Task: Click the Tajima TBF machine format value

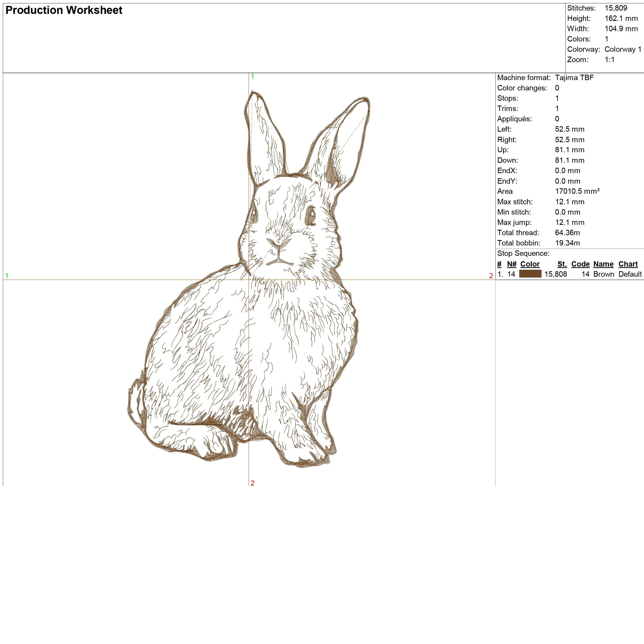Action: (x=574, y=78)
